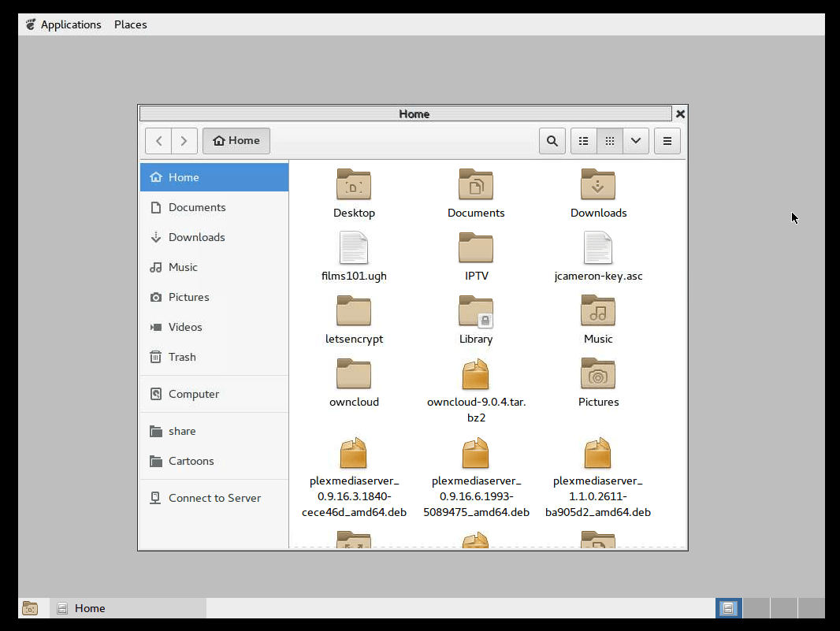
Task: Switch to list view
Action: coord(583,140)
